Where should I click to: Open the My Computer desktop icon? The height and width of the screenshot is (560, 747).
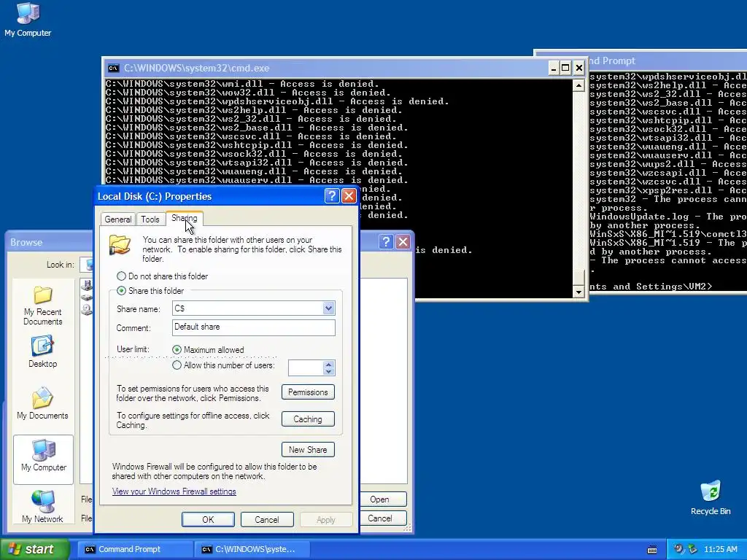[28, 19]
